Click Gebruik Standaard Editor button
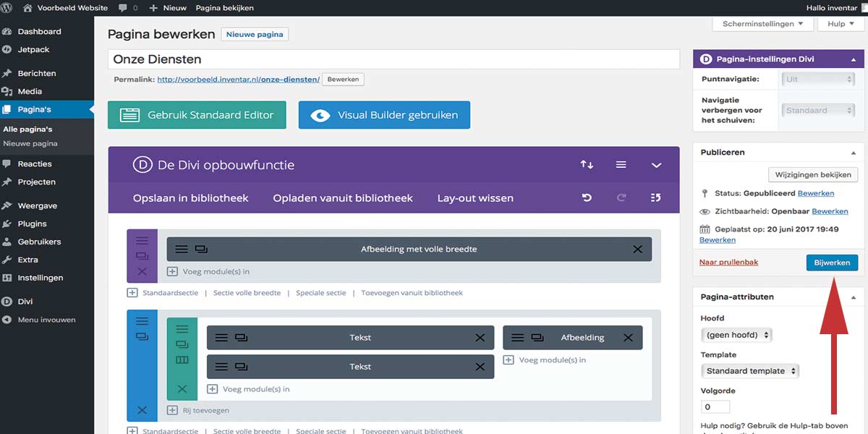Screen dimensions: 868x434 (197, 115)
